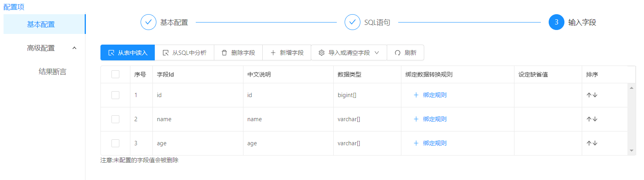This screenshot has height=180, width=644.
Task: Click the sort arrows in the name row
Action: point(592,119)
